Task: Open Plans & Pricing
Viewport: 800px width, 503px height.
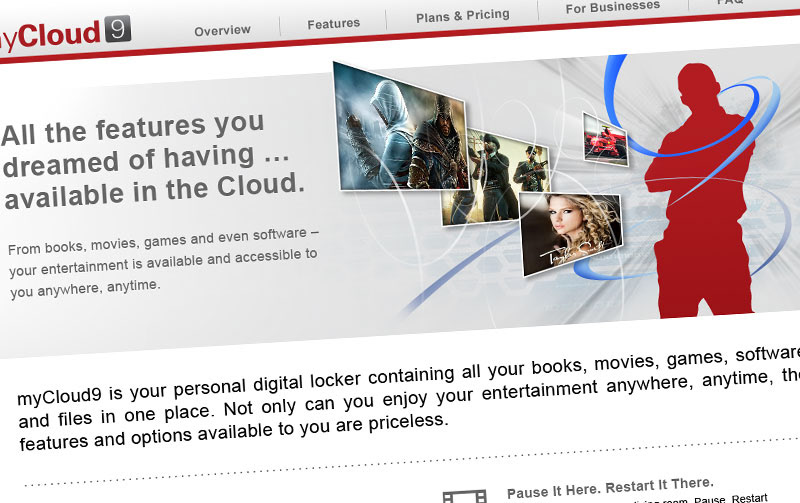Action: click(x=463, y=16)
